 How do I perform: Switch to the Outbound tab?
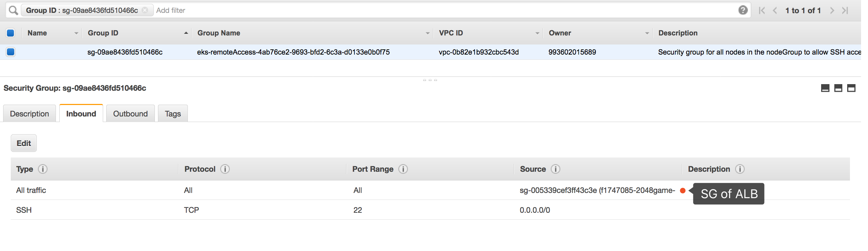pyautogui.click(x=130, y=114)
